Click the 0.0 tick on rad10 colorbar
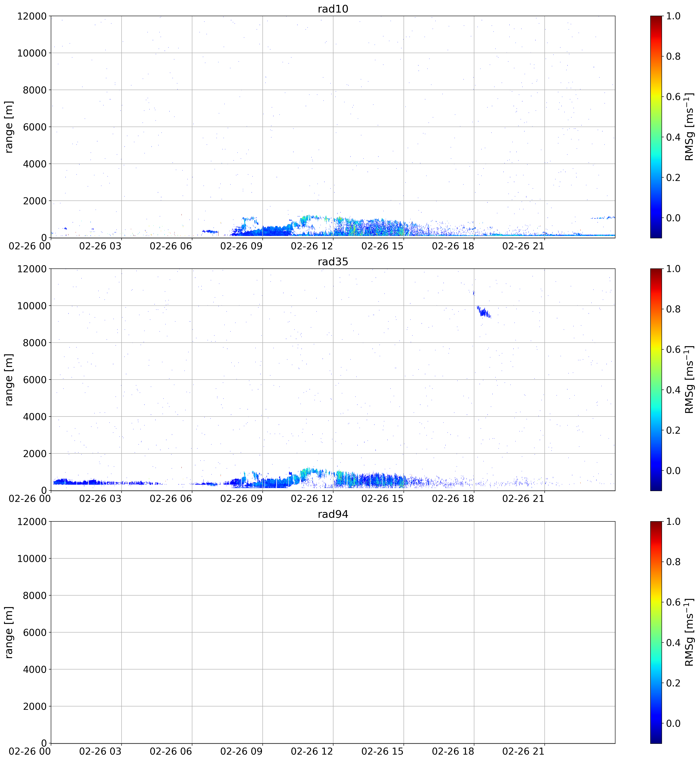This screenshot has width=700, height=761. 673,218
